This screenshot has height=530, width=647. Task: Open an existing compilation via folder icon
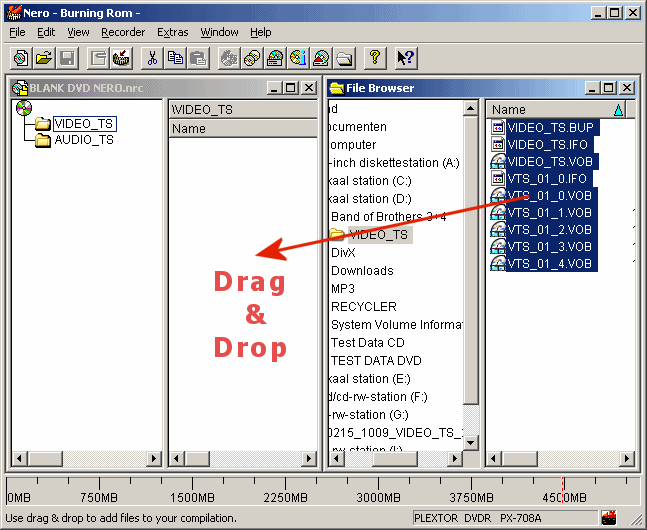tap(44, 58)
